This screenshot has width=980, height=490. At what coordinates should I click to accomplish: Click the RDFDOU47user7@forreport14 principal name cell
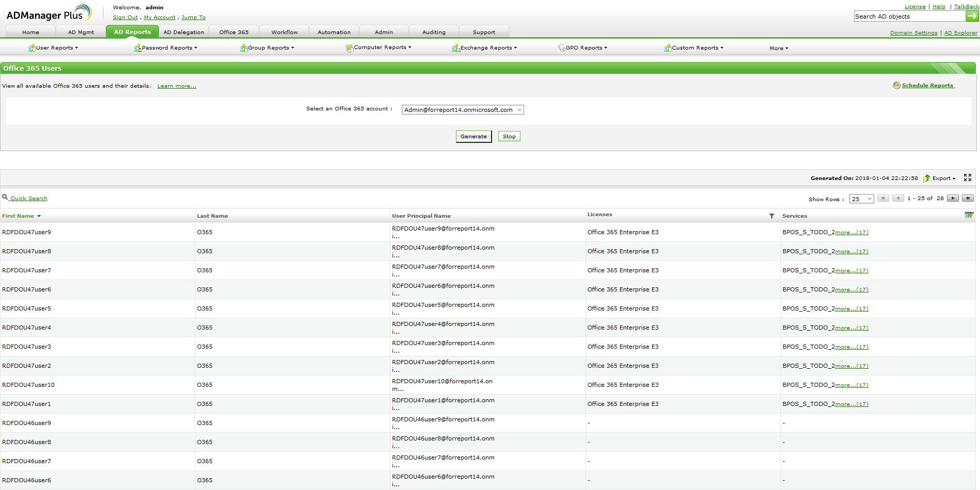click(x=443, y=270)
